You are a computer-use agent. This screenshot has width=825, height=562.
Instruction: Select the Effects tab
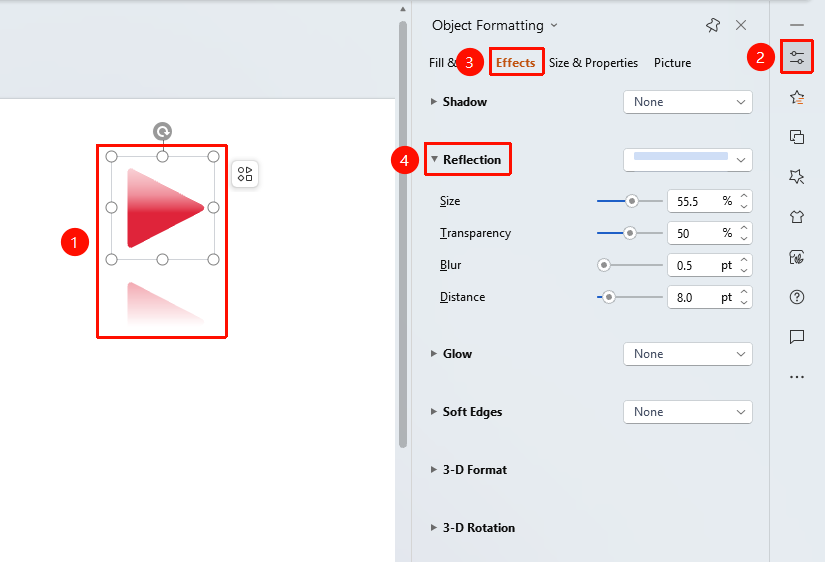point(516,63)
